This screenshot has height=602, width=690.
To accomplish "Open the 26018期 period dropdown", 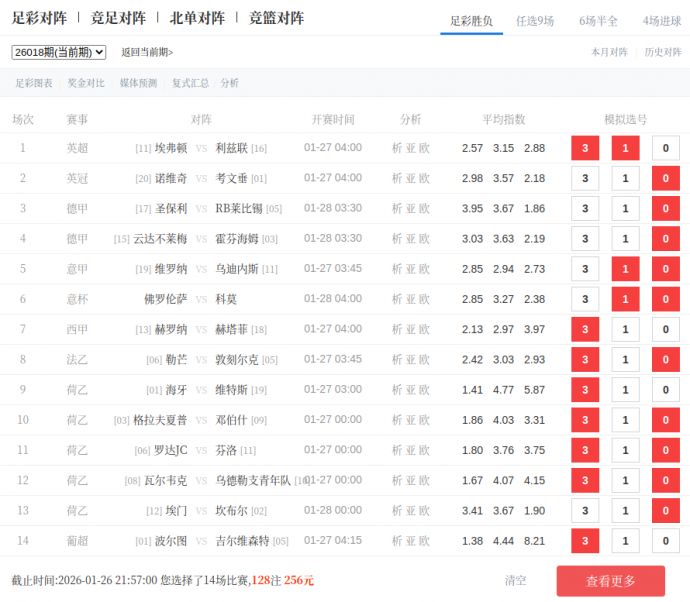I will pos(58,52).
